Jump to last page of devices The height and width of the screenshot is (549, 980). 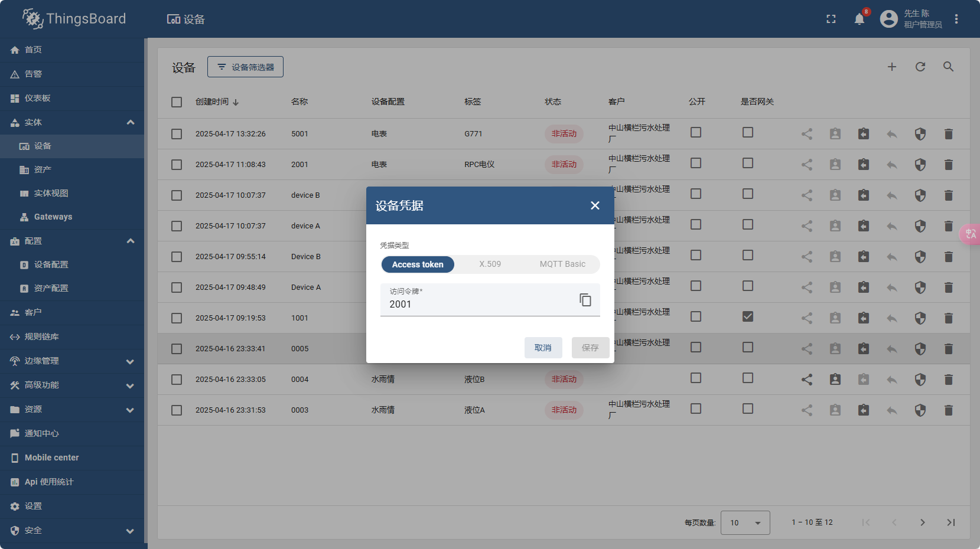tap(950, 522)
